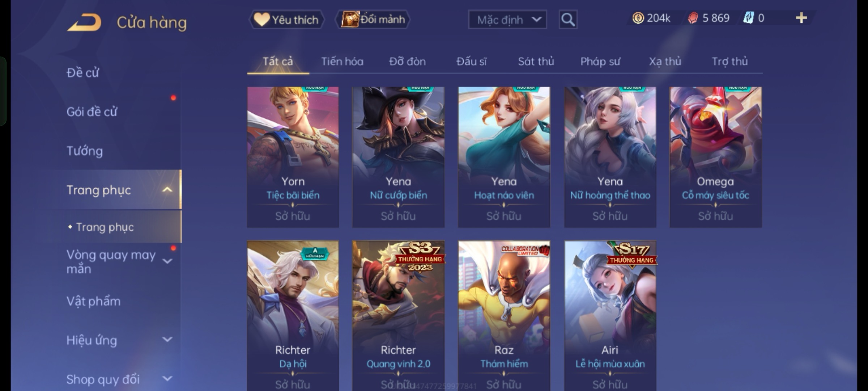
Task: Tap the golden back arrow icon
Action: tap(84, 22)
